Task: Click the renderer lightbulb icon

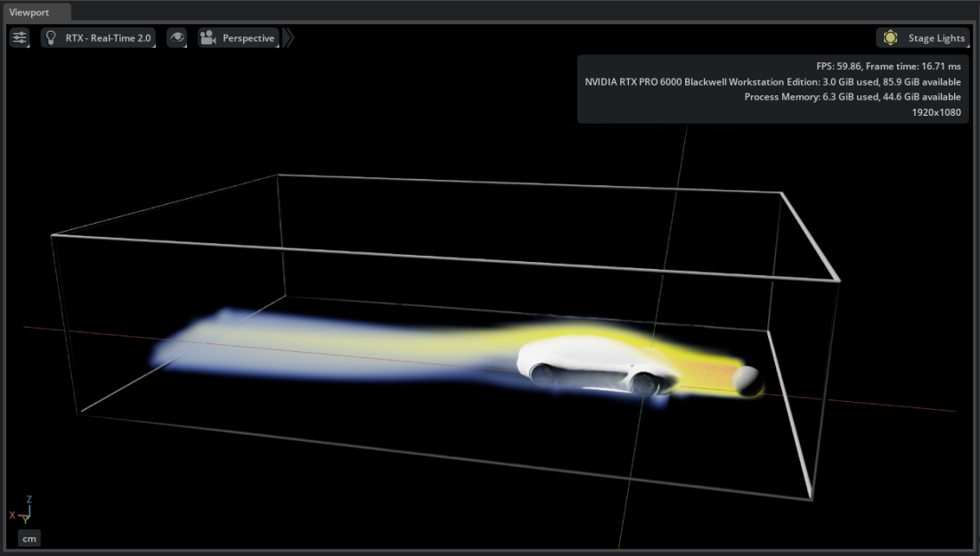Action: pyautogui.click(x=49, y=37)
